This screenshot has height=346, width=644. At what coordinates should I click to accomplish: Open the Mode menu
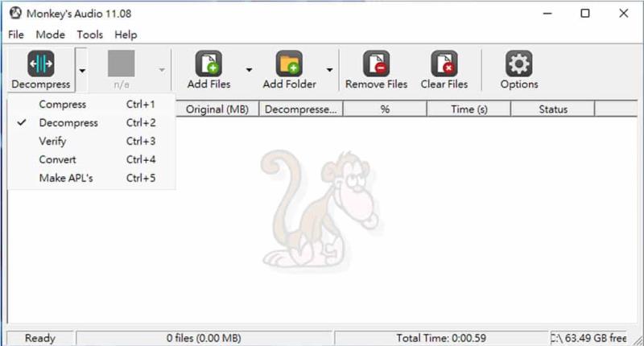pyautogui.click(x=51, y=35)
